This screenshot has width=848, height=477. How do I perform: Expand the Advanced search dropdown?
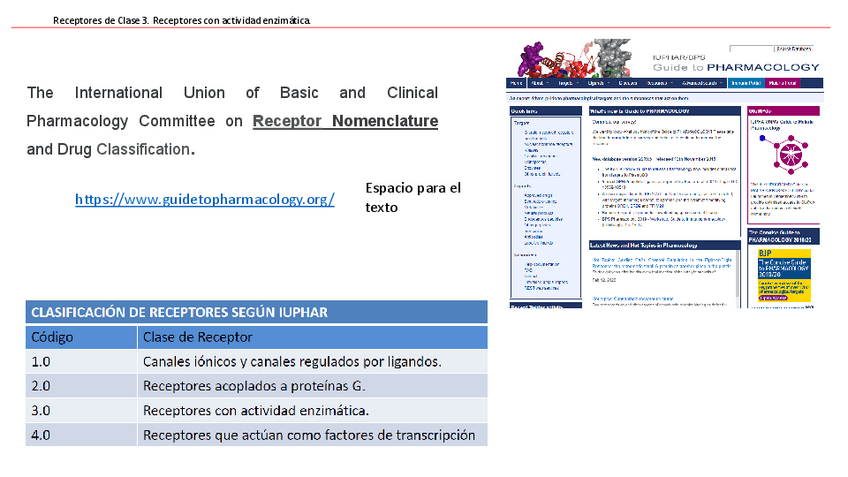click(702, 83)
